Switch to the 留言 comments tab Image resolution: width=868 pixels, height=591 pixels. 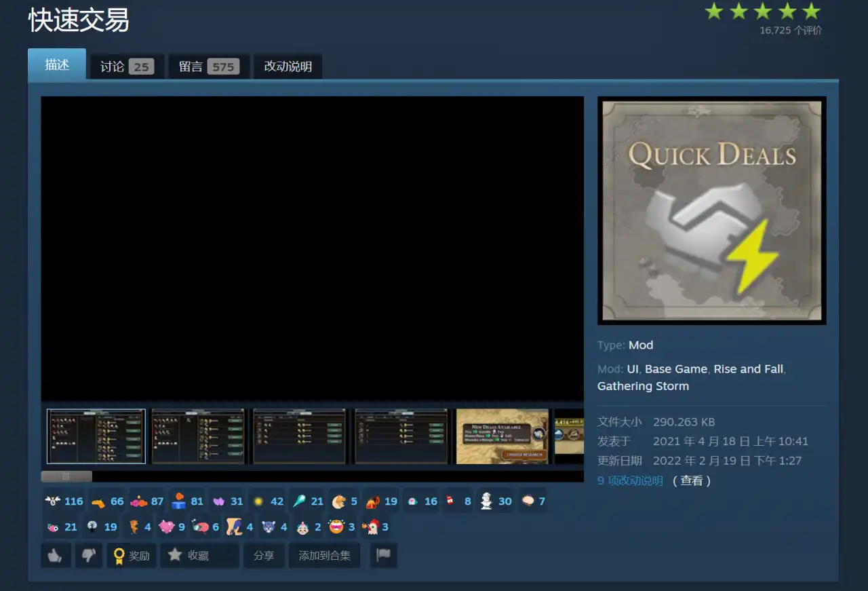[209, 66]
